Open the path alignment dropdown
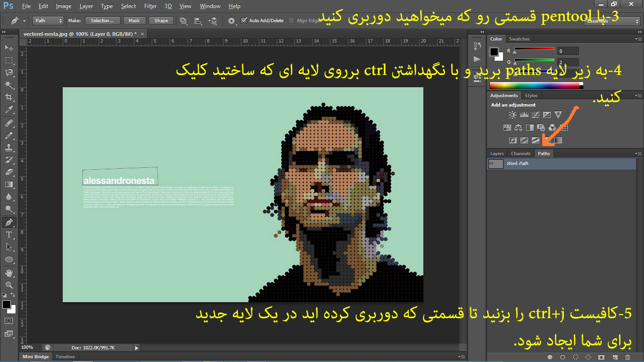 point(198,21)
